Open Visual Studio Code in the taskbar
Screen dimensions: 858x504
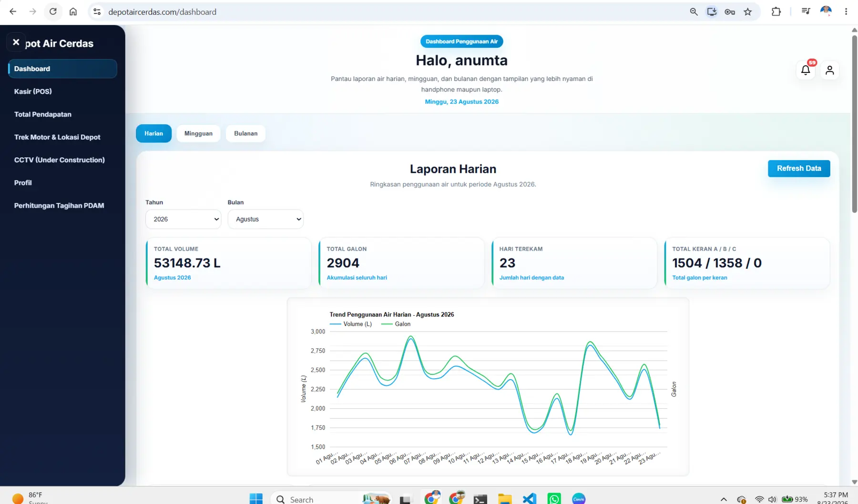click(530, 499)
